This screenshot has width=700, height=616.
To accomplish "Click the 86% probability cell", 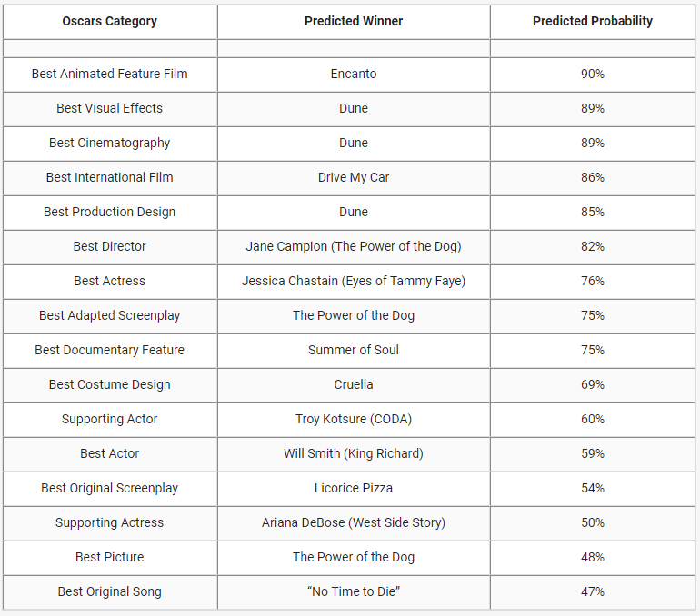I will (x=593, y=177).
